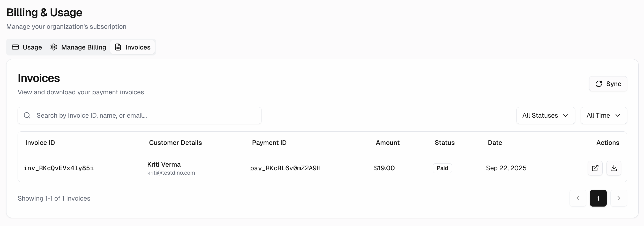This screenshot has height=226, width=644.
Task: Download the invoice with download icon
Action: click(614, 168)
